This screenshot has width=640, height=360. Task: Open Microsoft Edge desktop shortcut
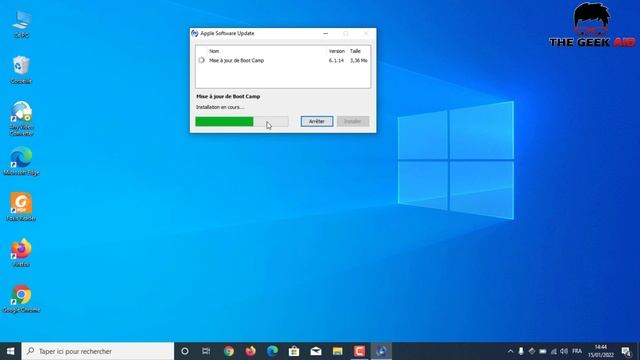21,161
